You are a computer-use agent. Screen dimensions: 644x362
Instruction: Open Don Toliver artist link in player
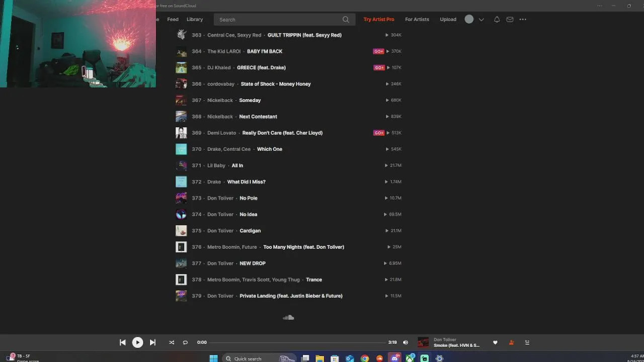[x=445, y=340]
